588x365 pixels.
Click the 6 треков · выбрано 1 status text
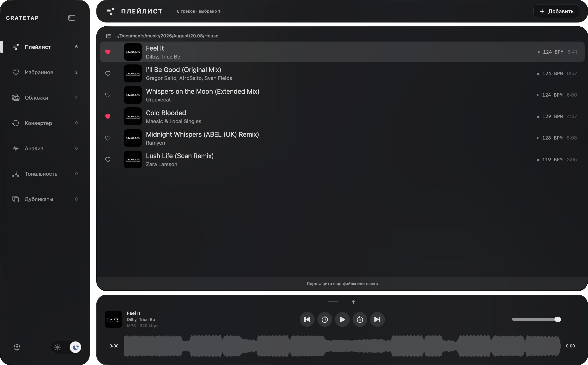click(x=198, y=11)
